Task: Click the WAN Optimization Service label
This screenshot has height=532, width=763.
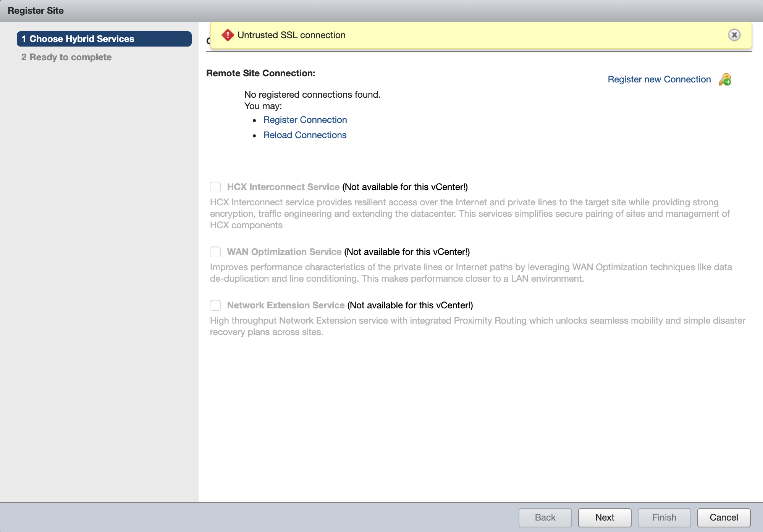Action: [284, 252]
